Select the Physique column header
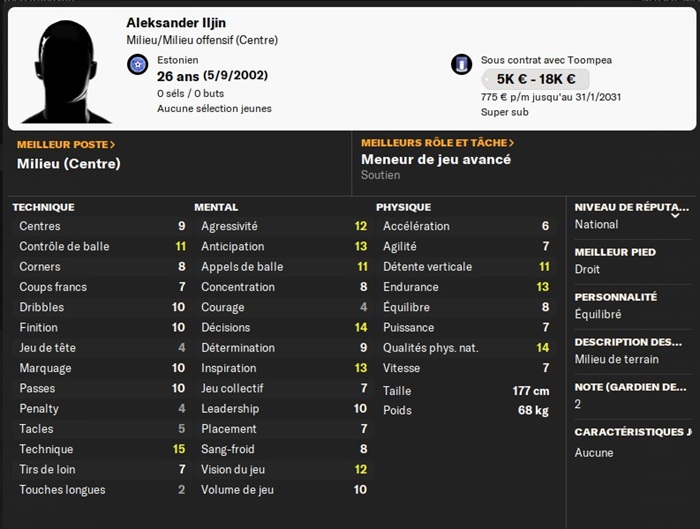Image resolution: width=700 pixels, height=529 pixels. click(x=403, y=207)
